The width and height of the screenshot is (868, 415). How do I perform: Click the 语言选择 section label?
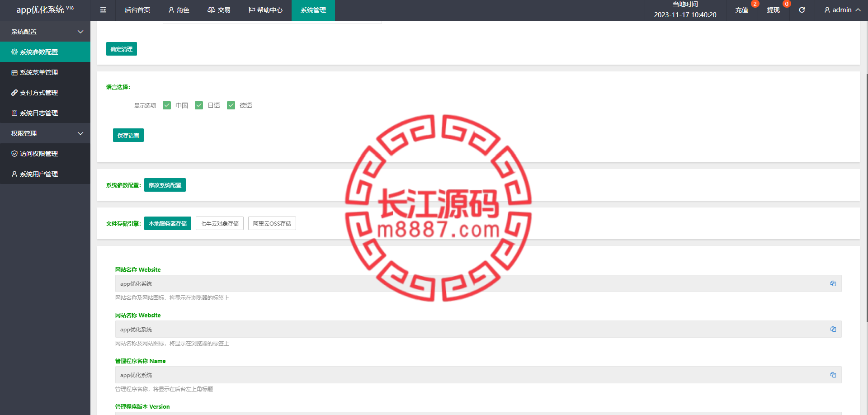tap(118, 87)
